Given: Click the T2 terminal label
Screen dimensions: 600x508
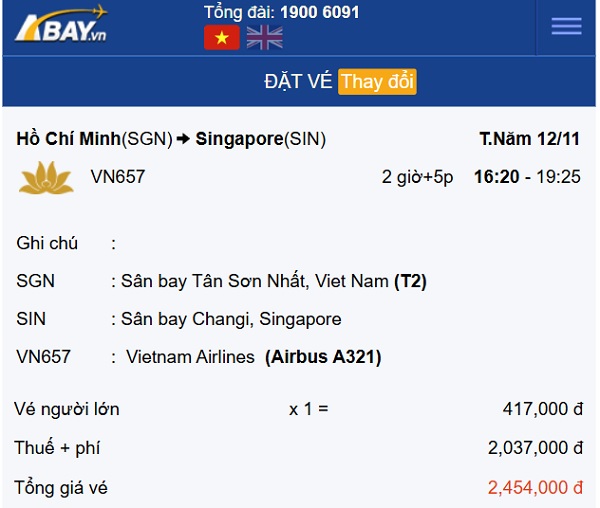Looking at the screenshot, I should [411, 281].
